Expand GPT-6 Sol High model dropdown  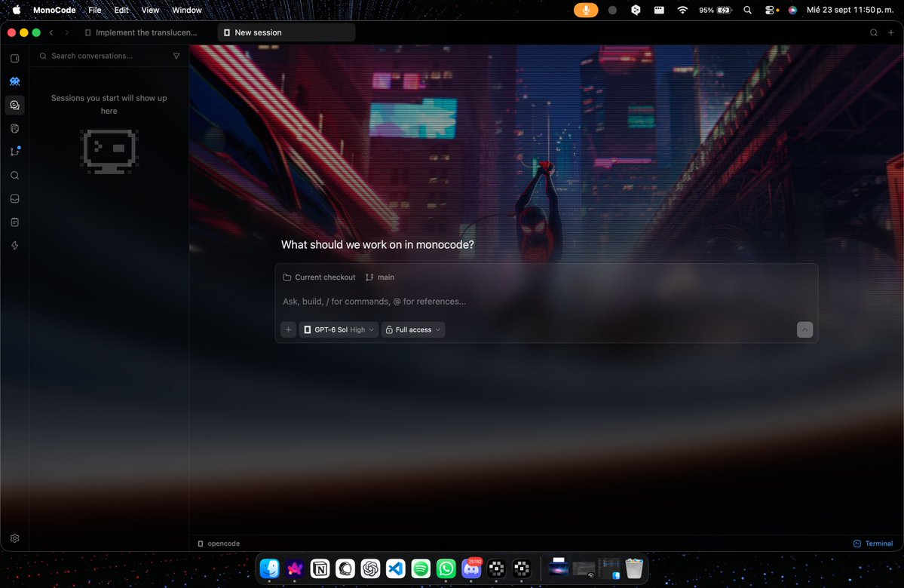[x=339, y=329]
